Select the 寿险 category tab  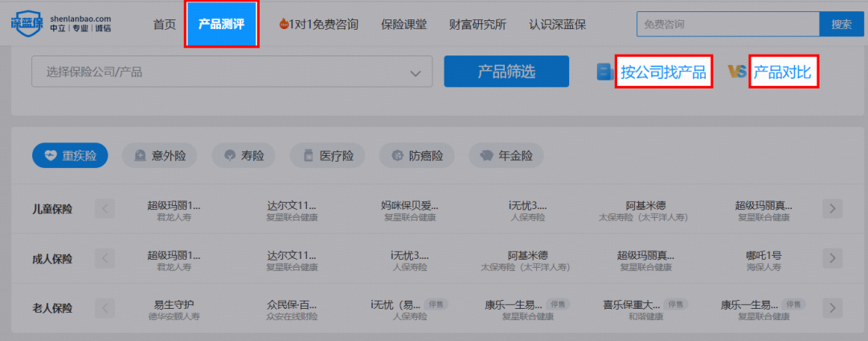click(x=243, y=156)
